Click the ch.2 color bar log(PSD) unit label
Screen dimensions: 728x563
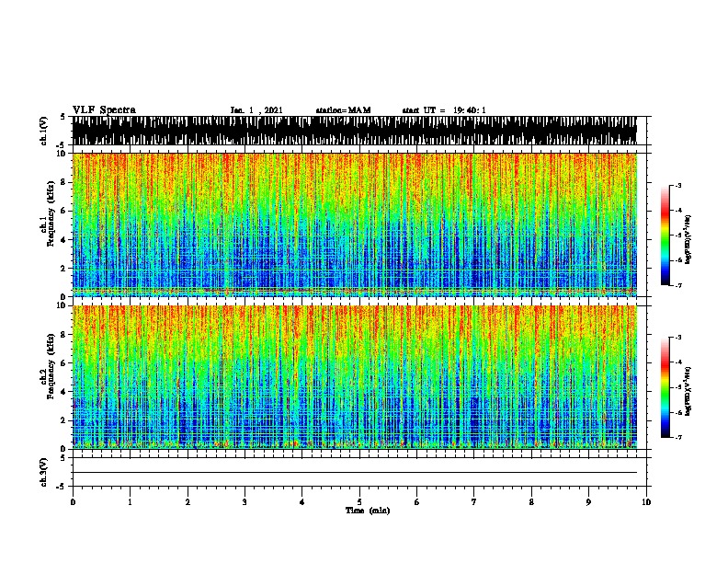pyautogui.click(x=688, y=391)
